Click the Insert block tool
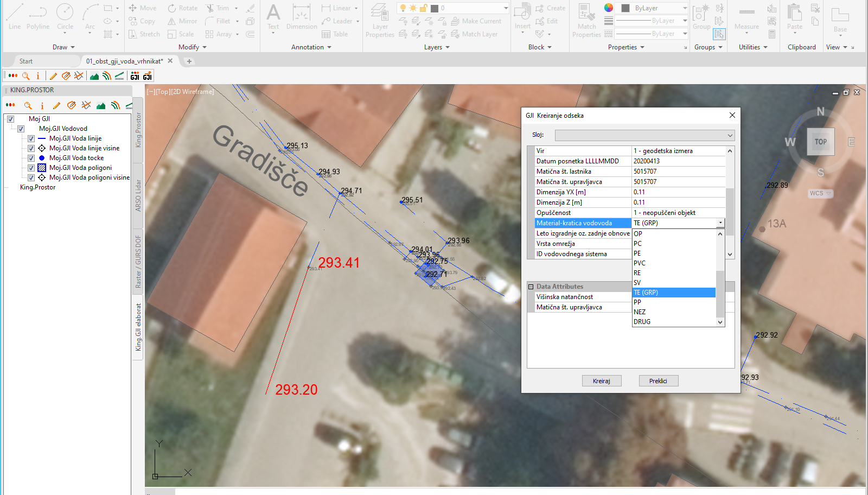This screenshot has width=868, height=495. point(522,17)
